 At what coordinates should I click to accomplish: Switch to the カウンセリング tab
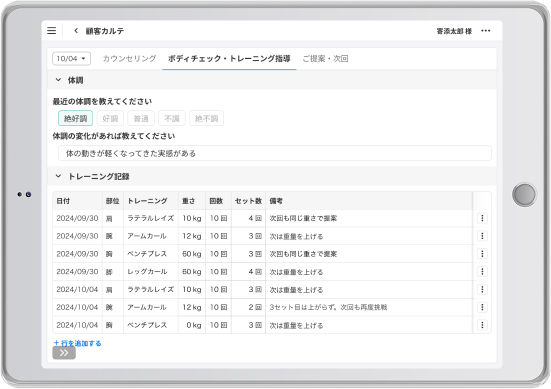click(129, 59)
